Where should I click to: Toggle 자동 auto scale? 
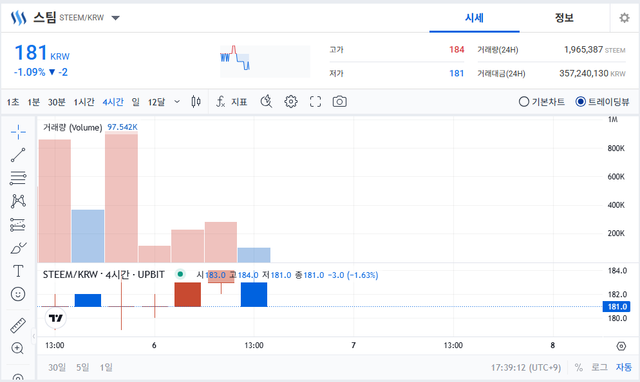point(624,367)
